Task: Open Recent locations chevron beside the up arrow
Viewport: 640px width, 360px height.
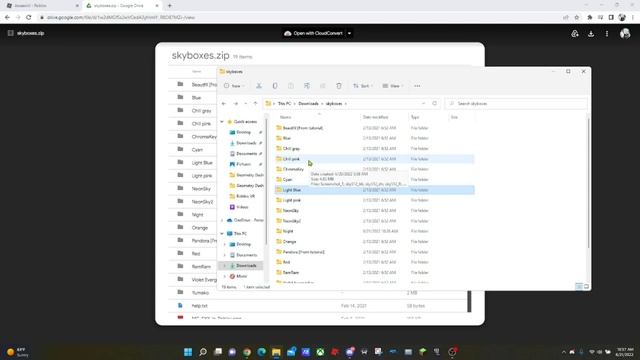Action: click(x=245, y=104)
